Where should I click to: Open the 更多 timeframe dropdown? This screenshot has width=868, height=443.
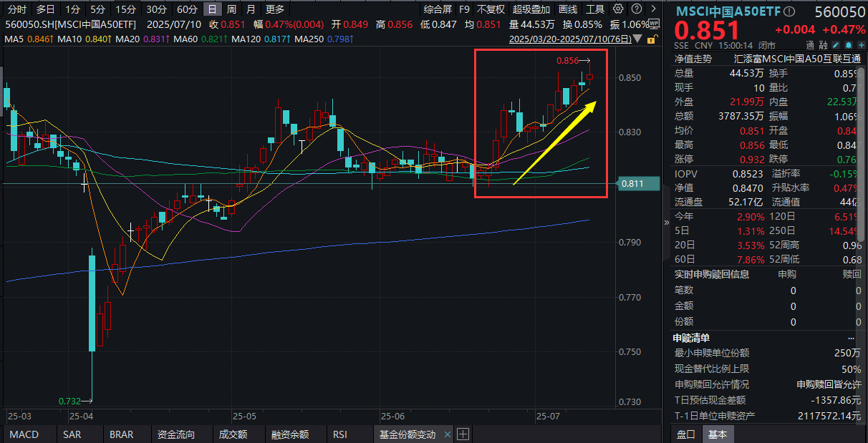click(x=273, y=9)
